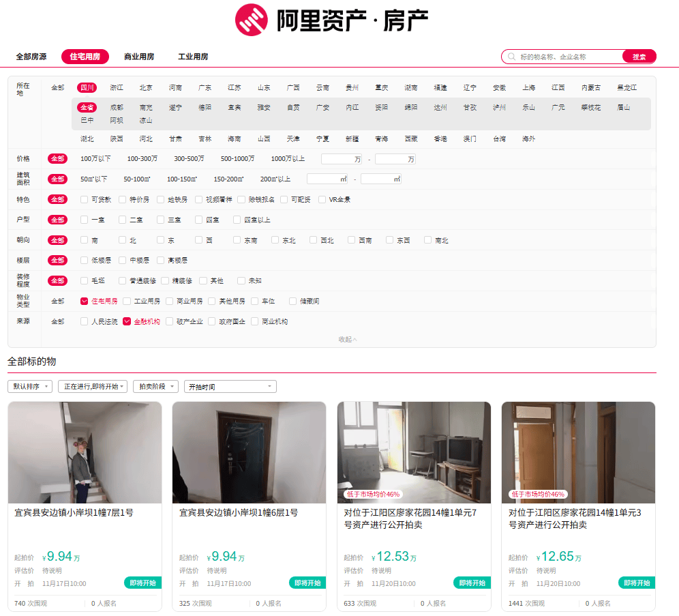Switch to the 商业用房 tab
The height and width of the screenshot is (616, 679).
(x=139, y=57)
